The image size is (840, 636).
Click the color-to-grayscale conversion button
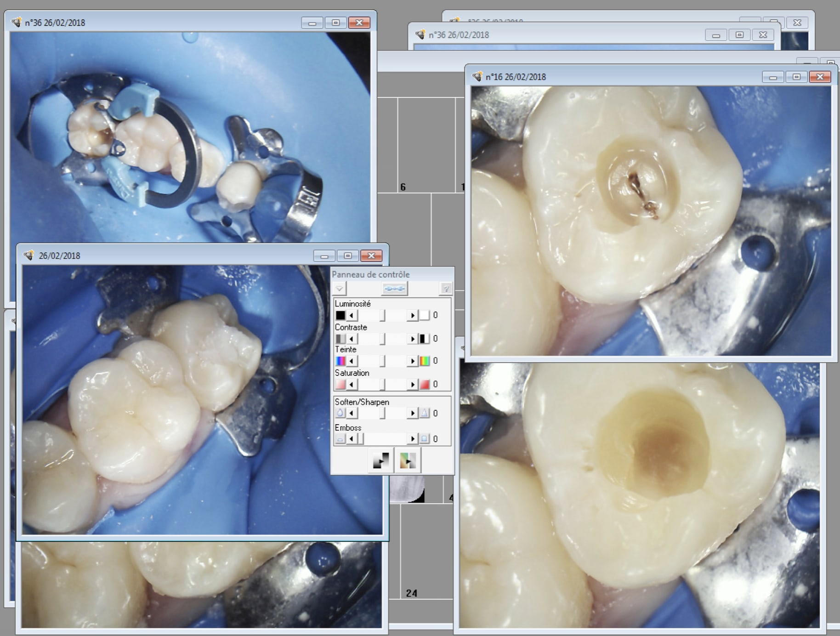tap(407, 460)
